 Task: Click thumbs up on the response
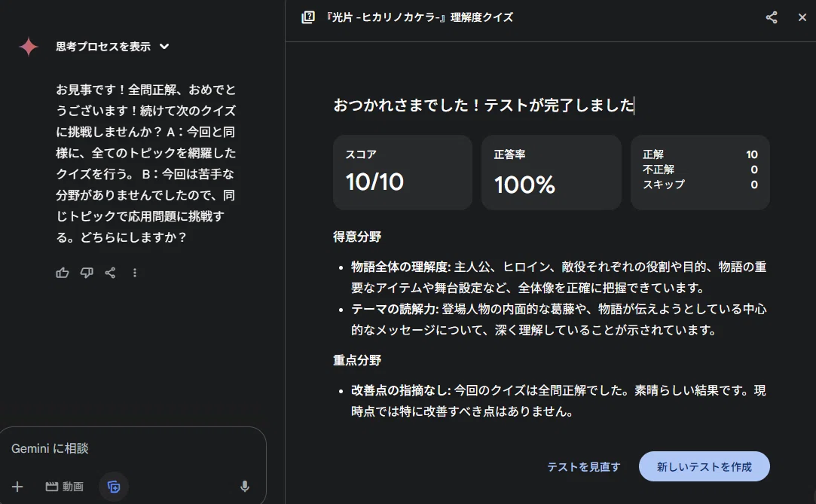(x=63, y=273)
